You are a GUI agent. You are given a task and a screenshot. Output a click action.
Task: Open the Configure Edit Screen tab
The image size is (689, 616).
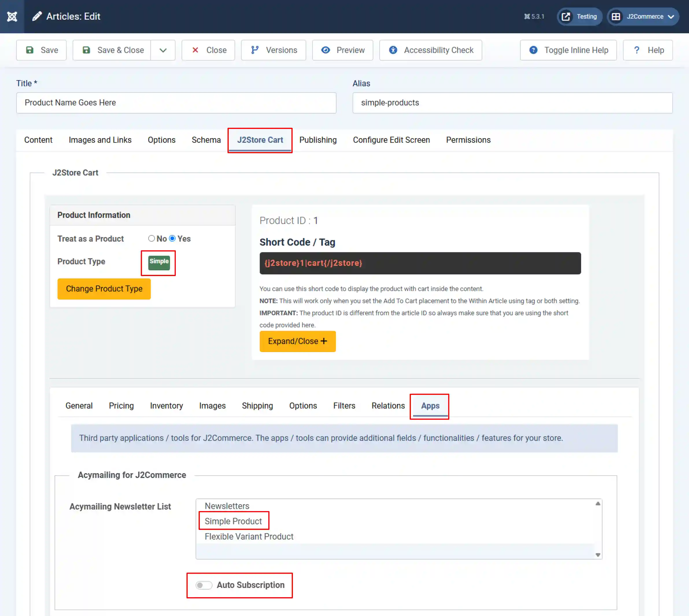coord(391,140)
